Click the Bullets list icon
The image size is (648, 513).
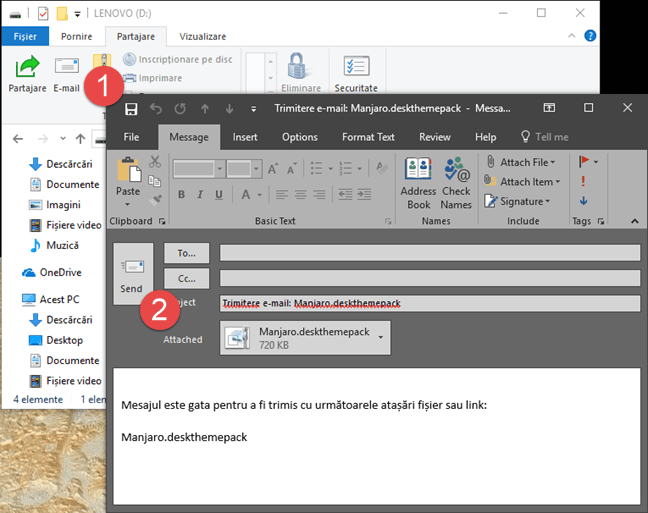(x=316, y=168)
